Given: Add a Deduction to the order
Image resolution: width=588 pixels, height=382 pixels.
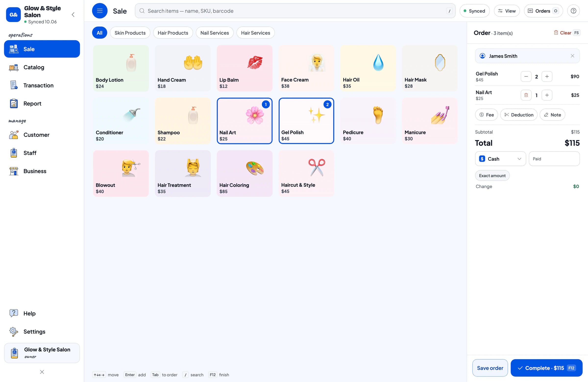Looking at the screenshot, I should pos(519,115).
